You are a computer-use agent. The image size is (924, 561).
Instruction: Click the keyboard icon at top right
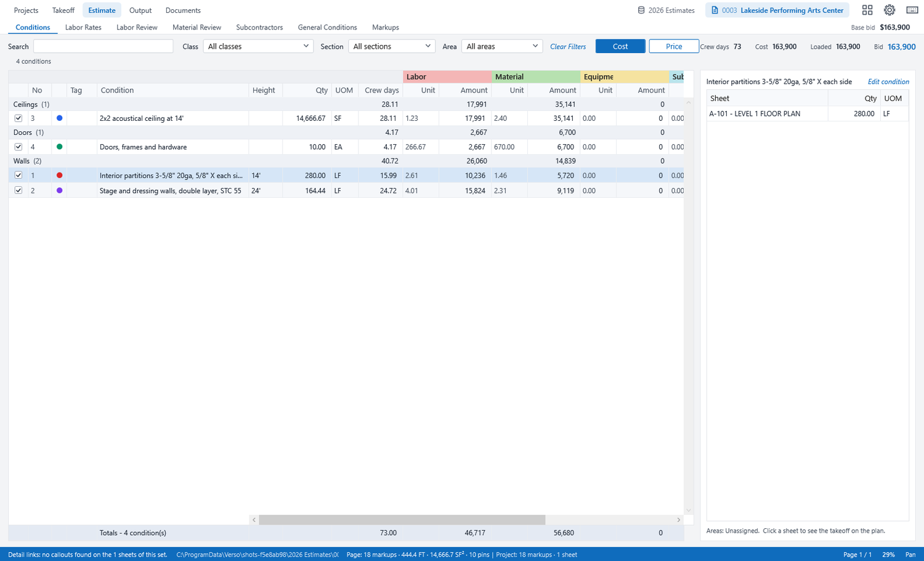(x=912, y=10)
